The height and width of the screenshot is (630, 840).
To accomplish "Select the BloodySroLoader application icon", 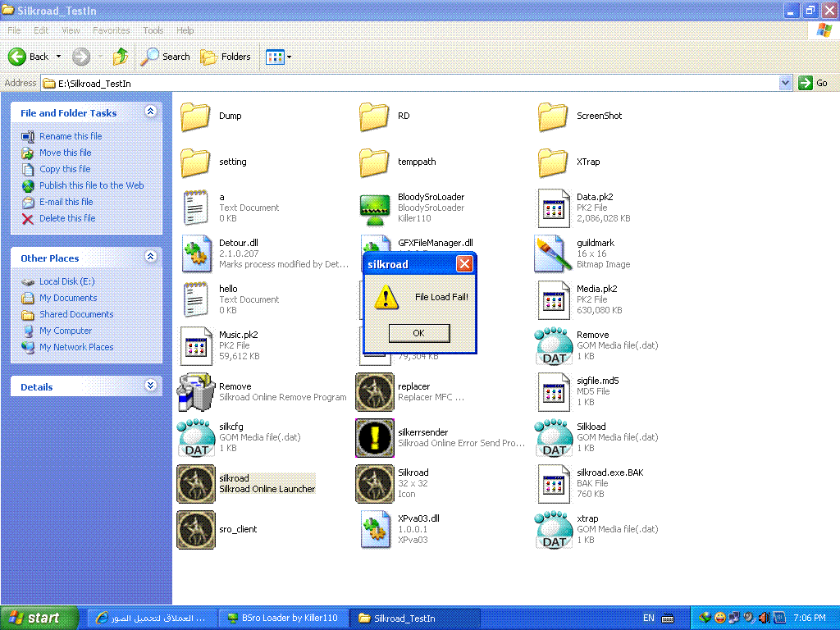I will (374, 208).
